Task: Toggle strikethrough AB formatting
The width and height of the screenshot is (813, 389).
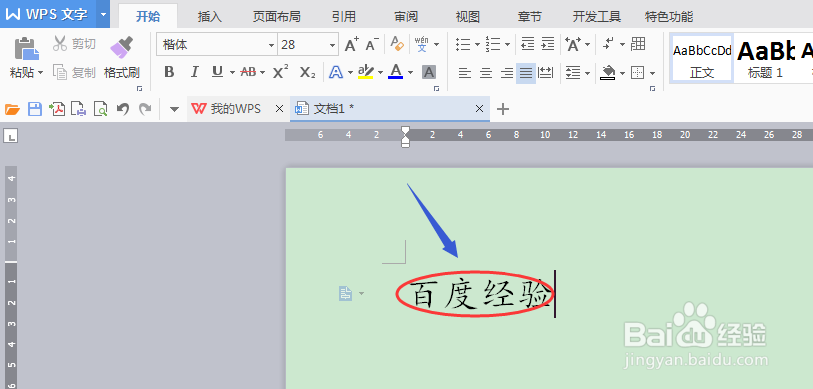Action: click(x=248, y=72)
